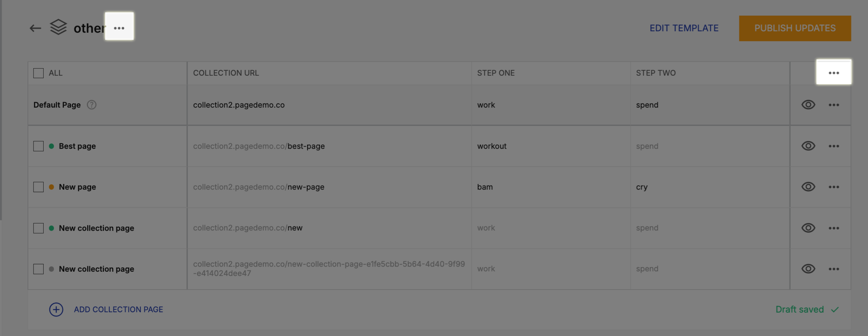The image size is (868, 336).
Task: Click the eye icon for the new-collection-page-e1fe5cbb row
Action: (x=808, y=269)
